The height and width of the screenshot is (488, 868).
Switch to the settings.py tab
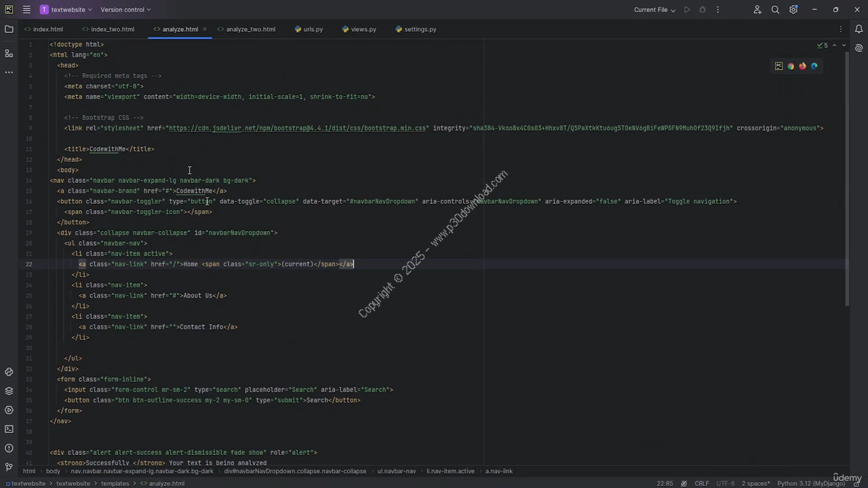tap(415, 29)
